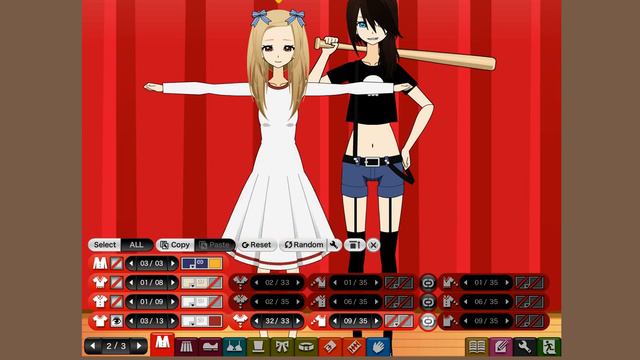
Task: Click left sleeve icon beside 06/35
Action: pos(319,302)
